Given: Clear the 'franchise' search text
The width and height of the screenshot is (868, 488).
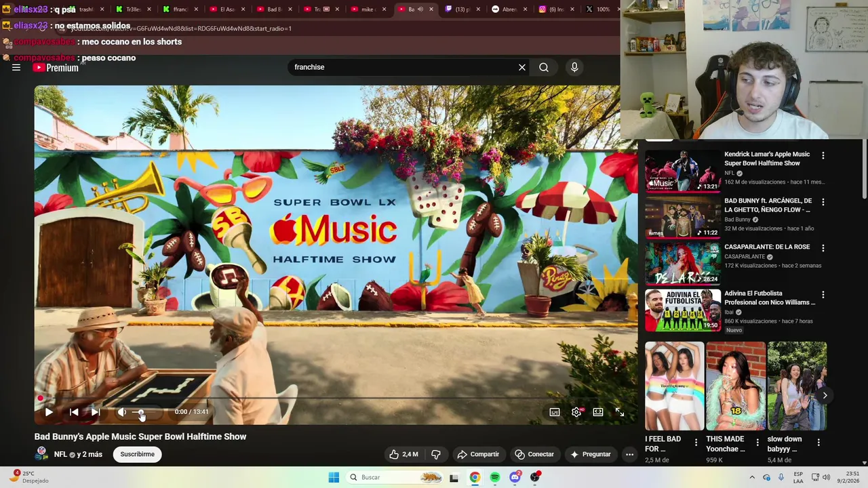Looking at the screenshot, I should (x=522, y=67).
